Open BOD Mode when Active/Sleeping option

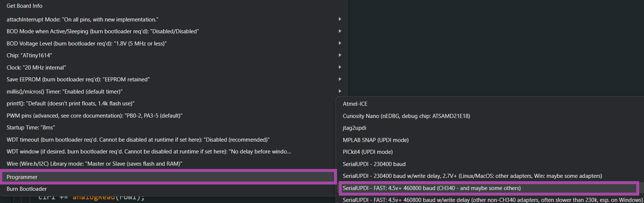point(102,31)
